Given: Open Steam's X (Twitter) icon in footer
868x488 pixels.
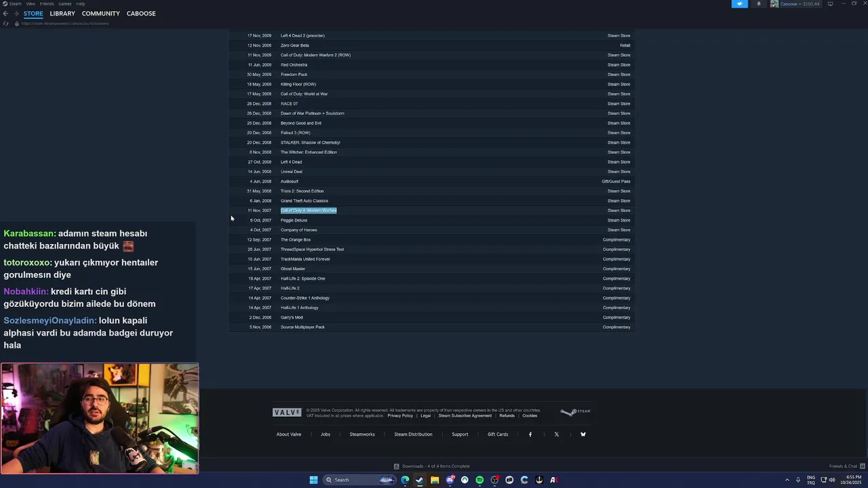Looking at the screenshot, I should point(557,434).
